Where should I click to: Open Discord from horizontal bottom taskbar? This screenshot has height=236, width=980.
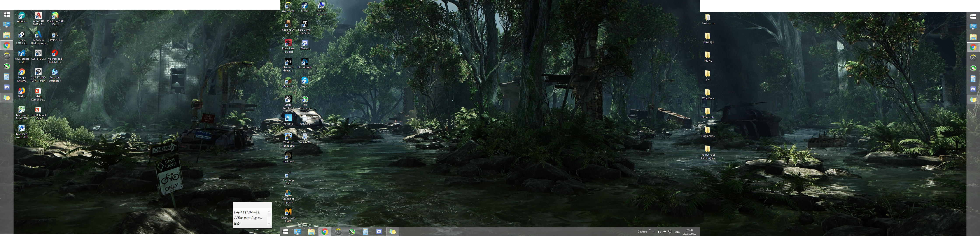pos(379,231)
